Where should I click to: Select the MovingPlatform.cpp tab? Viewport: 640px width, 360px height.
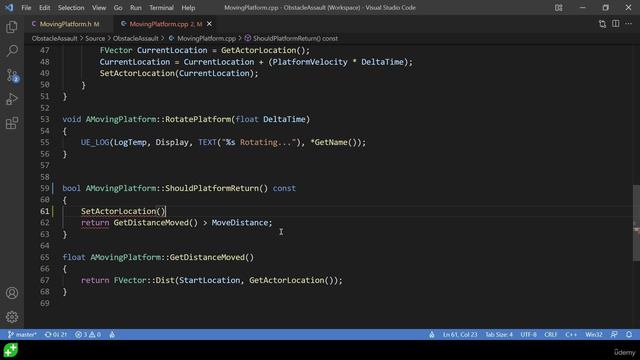click(165, 24)
